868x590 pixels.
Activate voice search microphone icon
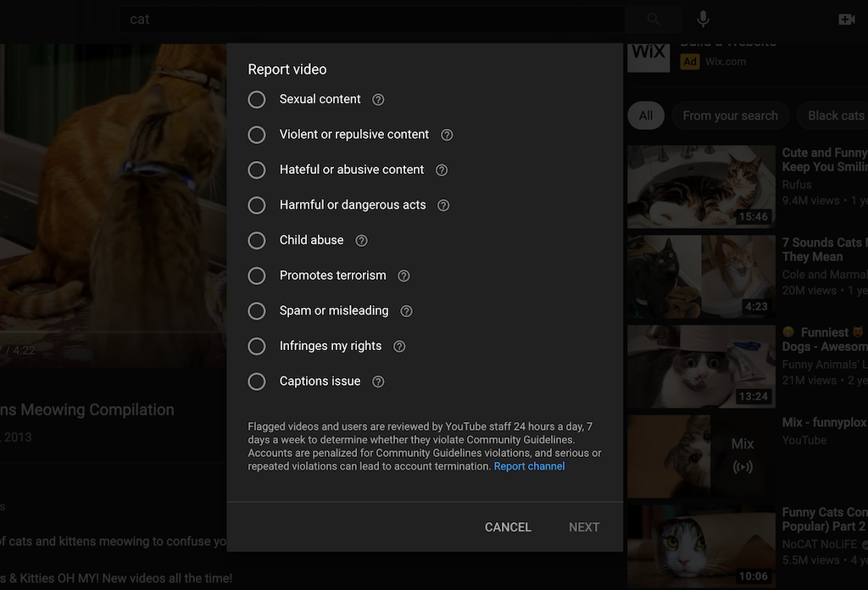(x=703, y=19)
